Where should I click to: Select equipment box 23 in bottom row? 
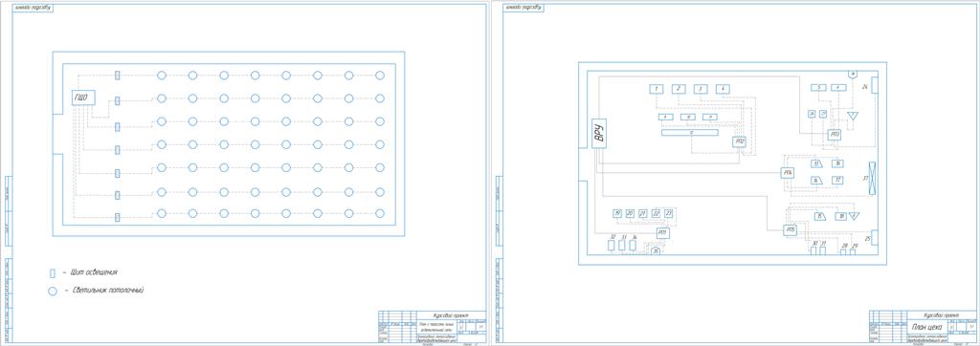click(668, 213)
